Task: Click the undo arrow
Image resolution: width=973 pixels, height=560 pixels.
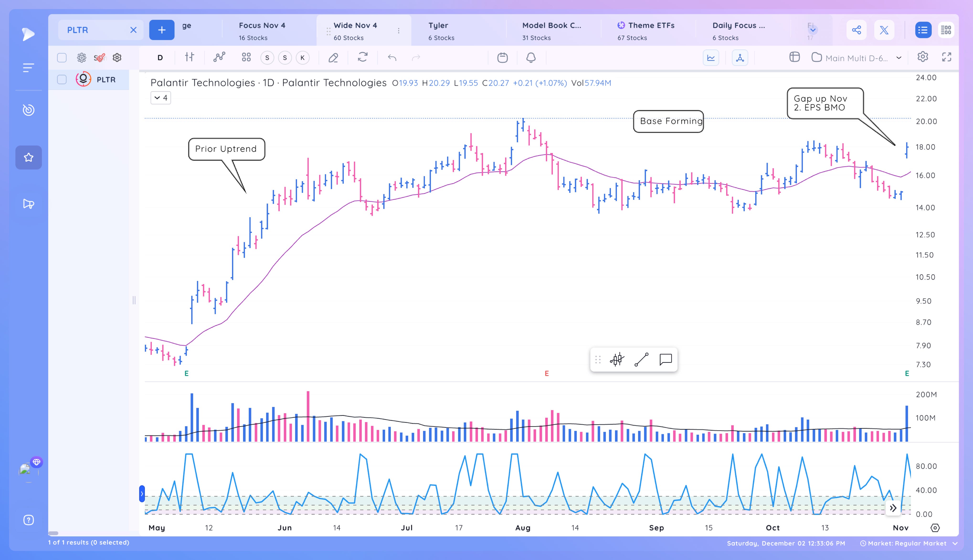Action: click(x=392, y=58)
